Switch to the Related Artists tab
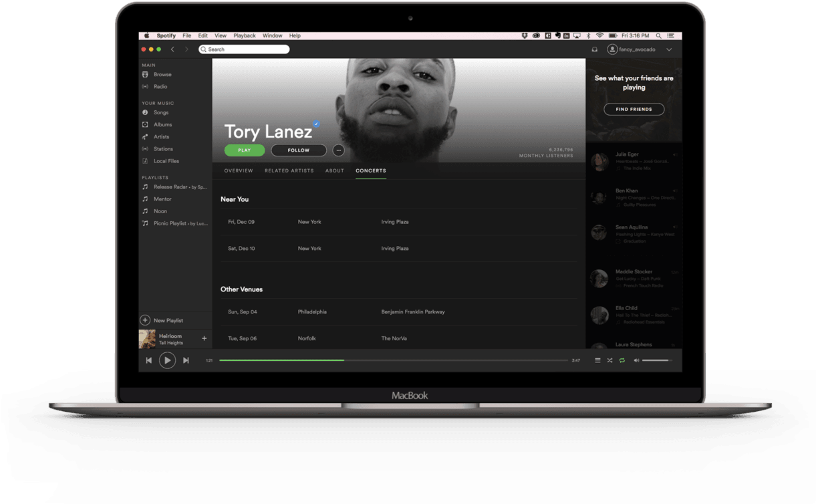Viewport: 816px width, 504px height. coord(289,170)
